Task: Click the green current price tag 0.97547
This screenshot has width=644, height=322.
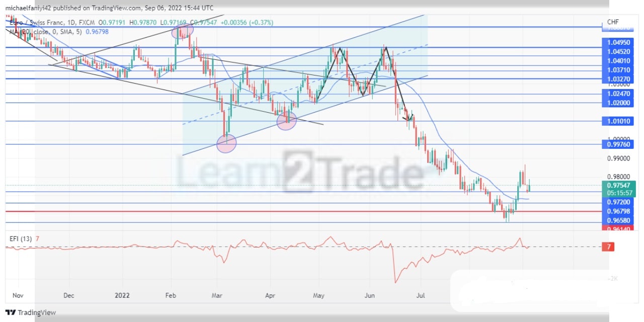Action: pyautogui.click(x=618, y=186)
